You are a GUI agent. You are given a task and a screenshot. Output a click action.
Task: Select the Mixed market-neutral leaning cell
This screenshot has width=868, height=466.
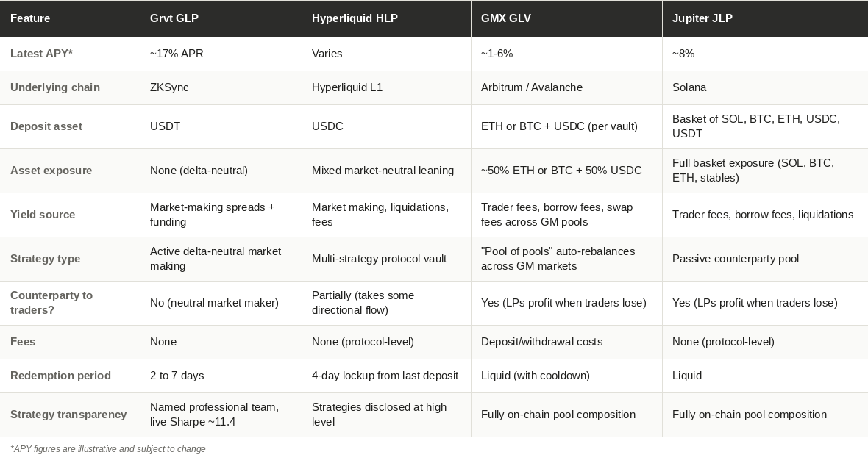(x=386, y=171)
